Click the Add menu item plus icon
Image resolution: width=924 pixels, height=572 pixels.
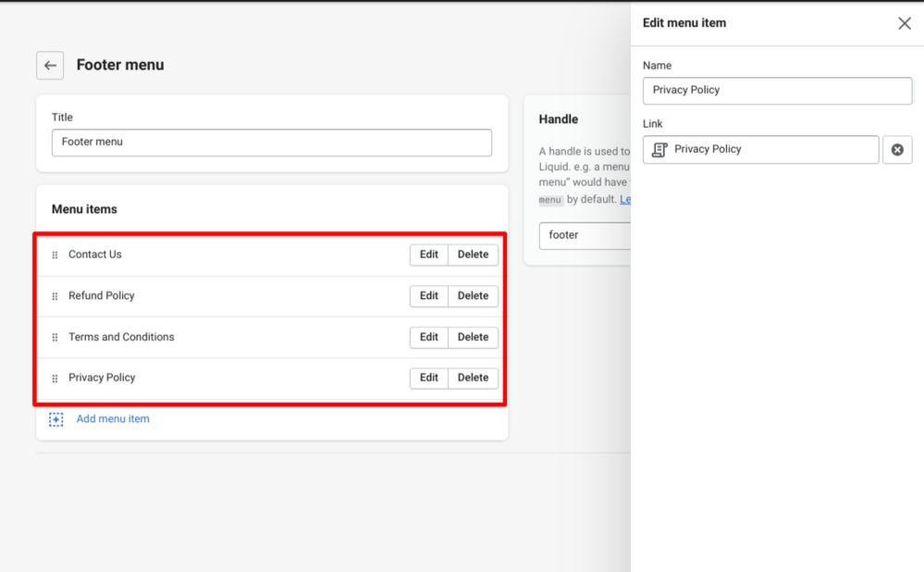click(x=56, y=419)
